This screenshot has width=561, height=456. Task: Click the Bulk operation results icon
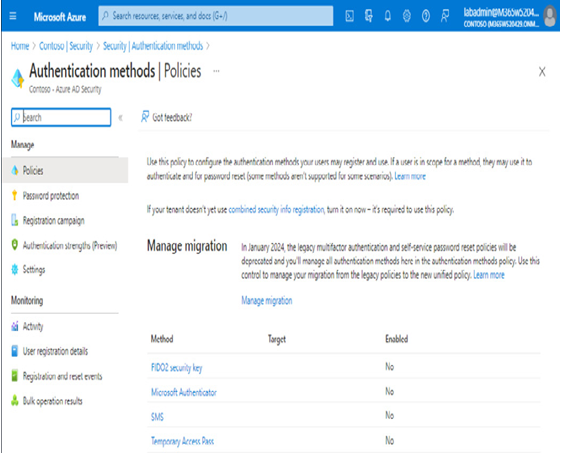click(x=15, y=401)
